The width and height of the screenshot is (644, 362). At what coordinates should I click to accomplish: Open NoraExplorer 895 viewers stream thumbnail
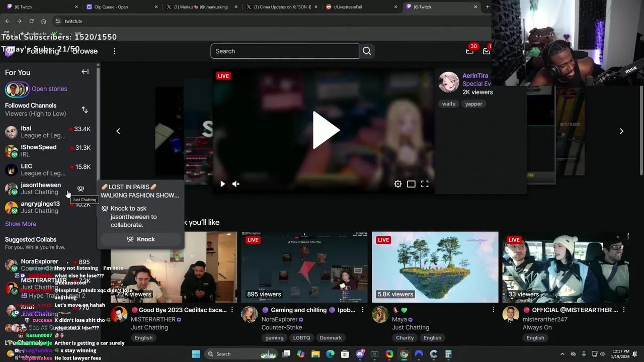click(x=304, y=267)
